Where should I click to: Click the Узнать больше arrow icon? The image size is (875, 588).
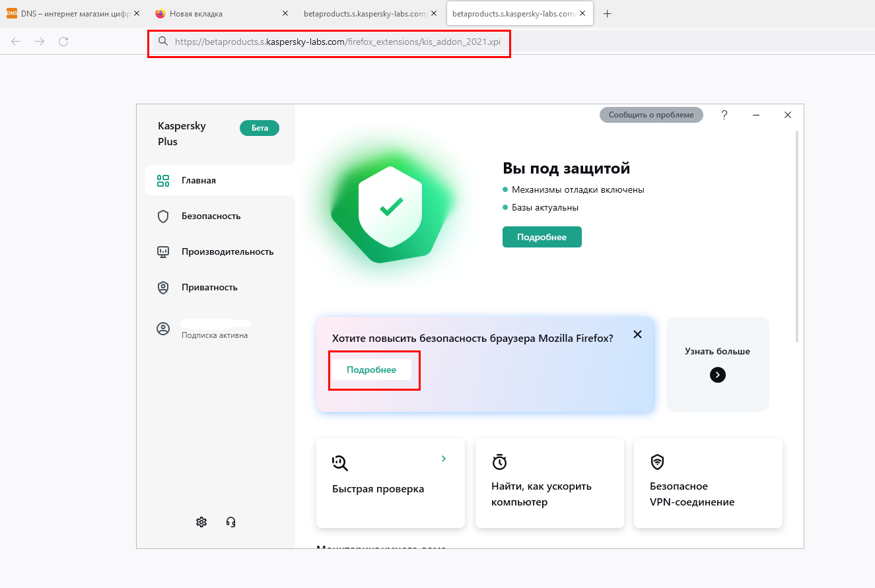point(718,375)
